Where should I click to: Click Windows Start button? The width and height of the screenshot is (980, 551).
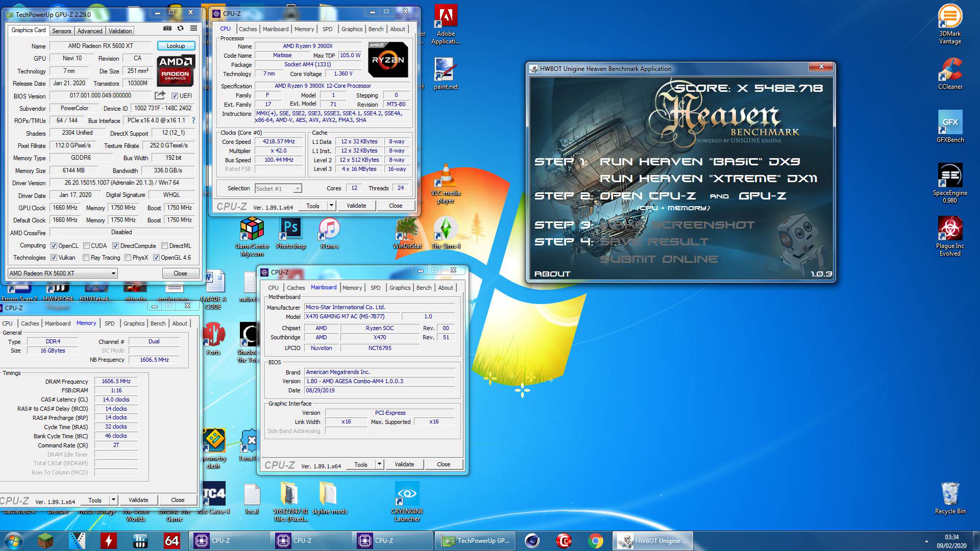14,540
